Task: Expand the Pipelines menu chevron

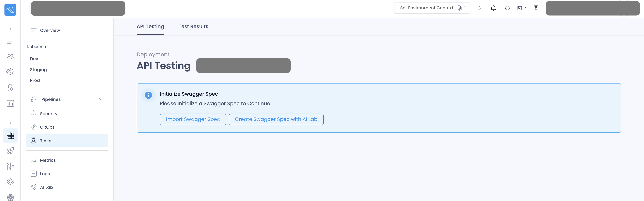Action: pyautogui.click(x=101, y=99)
